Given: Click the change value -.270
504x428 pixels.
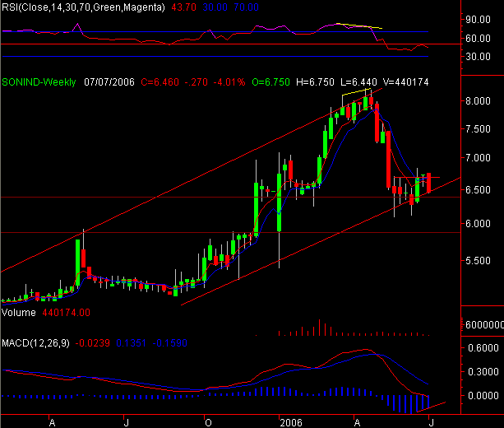Looking at the screenshot, I should 196,82.
